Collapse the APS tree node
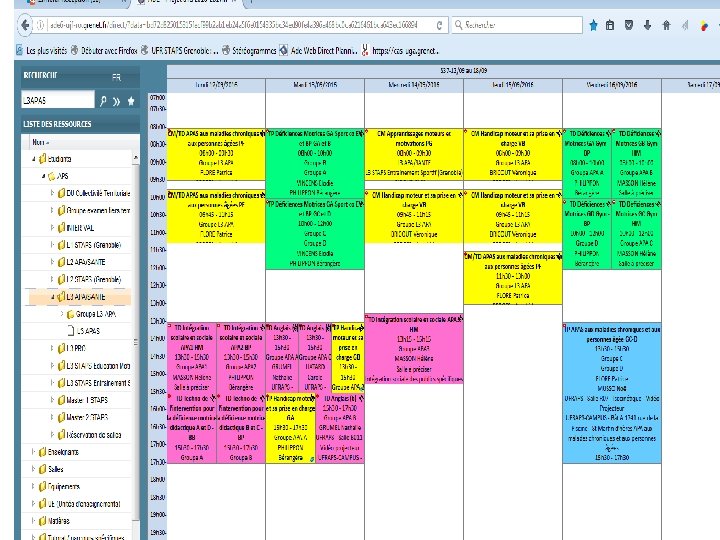Screen dimensions: 720x540 pos(44,176)
